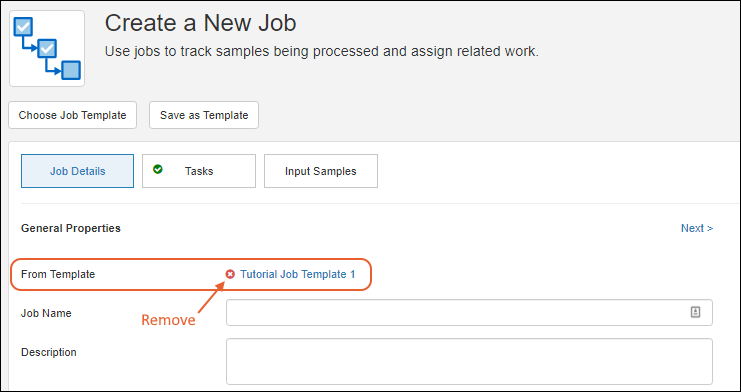741x392 pixels.
Task: Click the General Properties section title
Action: [71, 228]
